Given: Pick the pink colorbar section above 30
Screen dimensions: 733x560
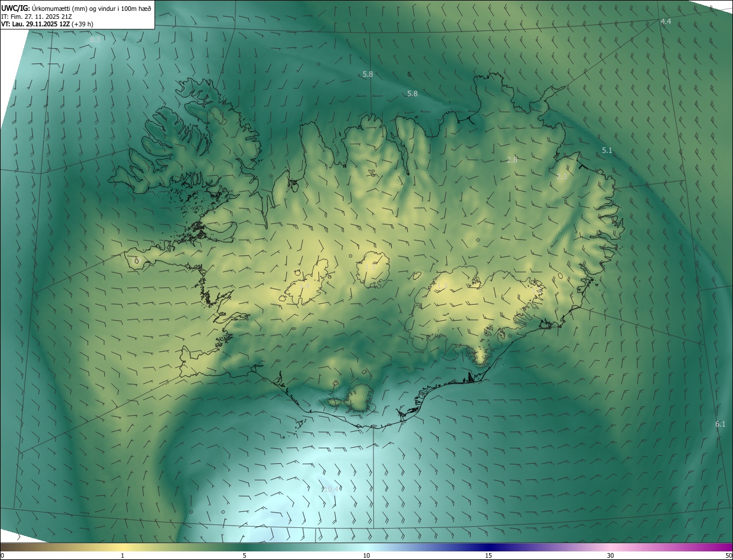Looking at the screenshot, I should [x=610, y=547].
